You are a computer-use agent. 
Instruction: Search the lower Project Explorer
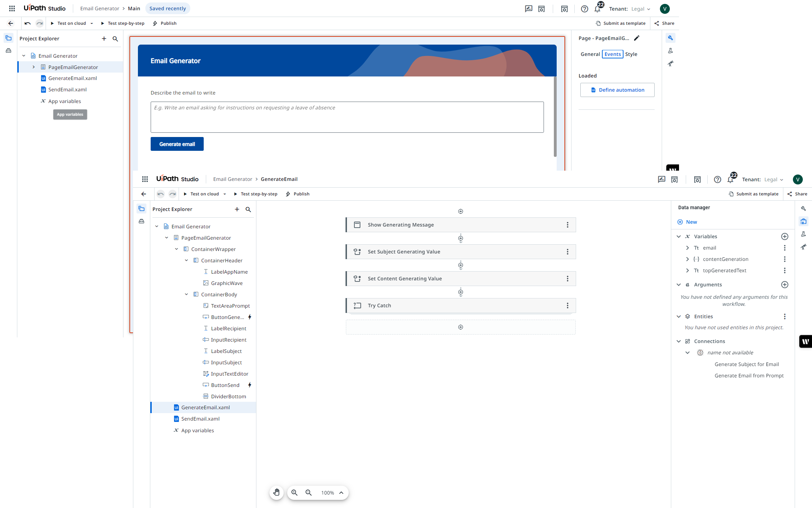tap(248, 209)
